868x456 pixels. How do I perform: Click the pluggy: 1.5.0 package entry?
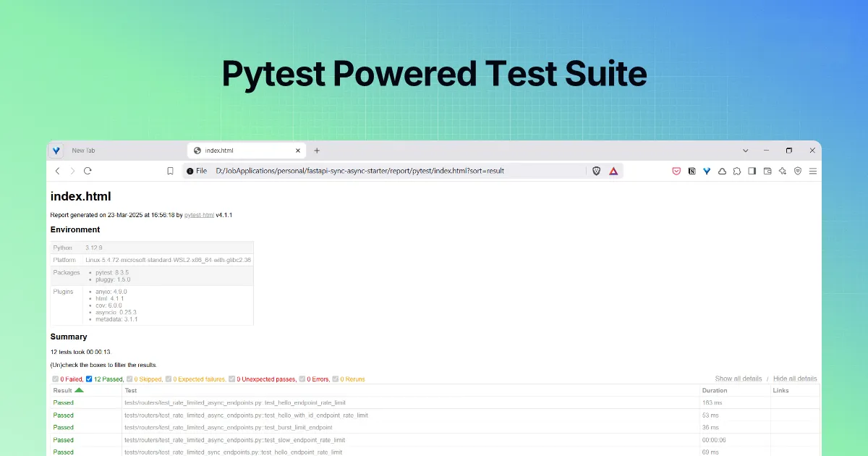(x=113, y=279)
